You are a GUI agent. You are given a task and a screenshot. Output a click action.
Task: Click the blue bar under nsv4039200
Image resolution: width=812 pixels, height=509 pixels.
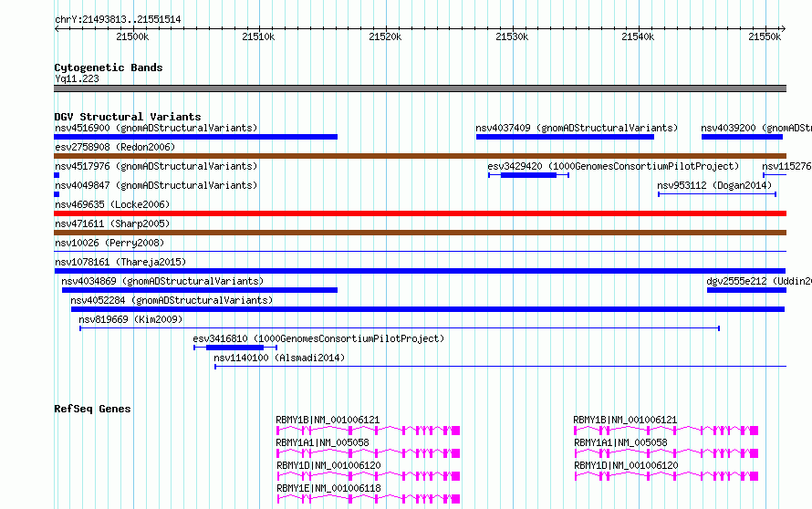[x=742, y=137]
